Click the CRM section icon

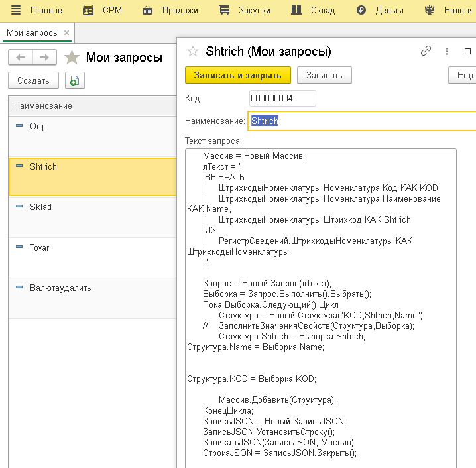tap(88, 11)
